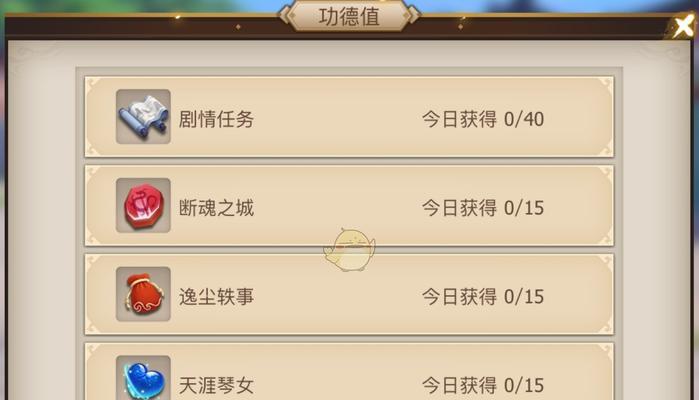The image size is (699, 400).
Task: Click the red pouch icon for 逸尘轶事
Action: click(143, 294)
